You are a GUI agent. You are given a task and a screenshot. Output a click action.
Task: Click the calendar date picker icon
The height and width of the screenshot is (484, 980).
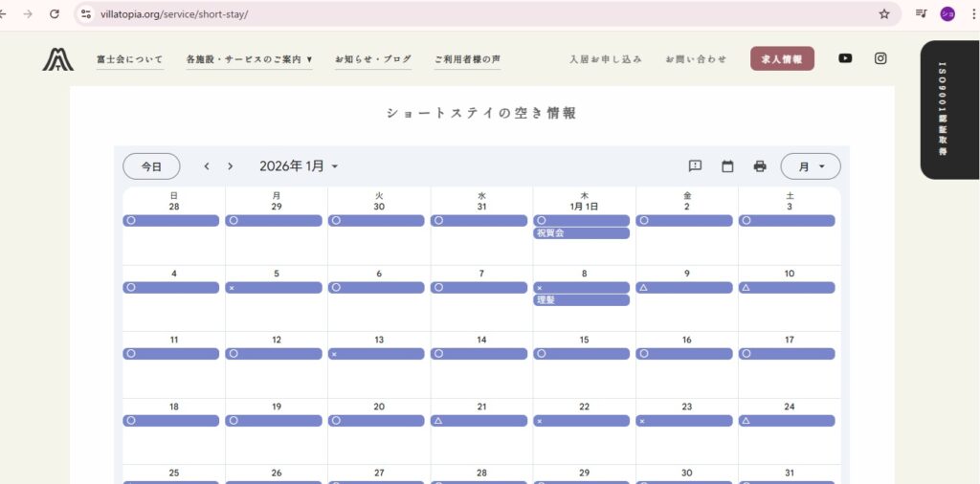pos(727,166)
